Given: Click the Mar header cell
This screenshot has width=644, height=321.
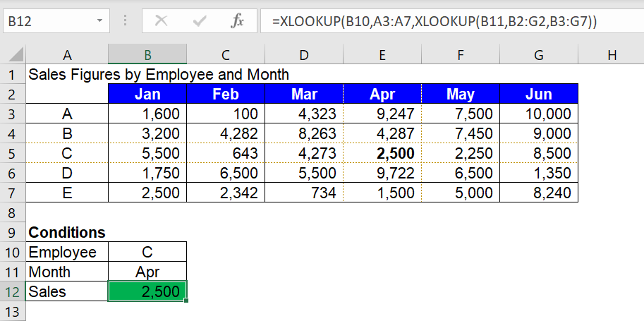Looking at the screenshot, I should click(x=304, y=94).
